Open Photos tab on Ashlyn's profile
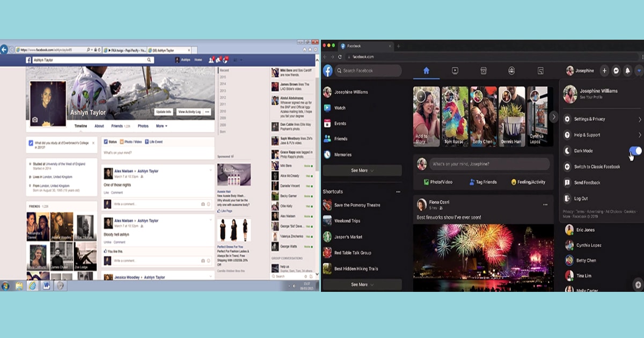The width and height of the screenshot is (644, 338). pos(143,126)
